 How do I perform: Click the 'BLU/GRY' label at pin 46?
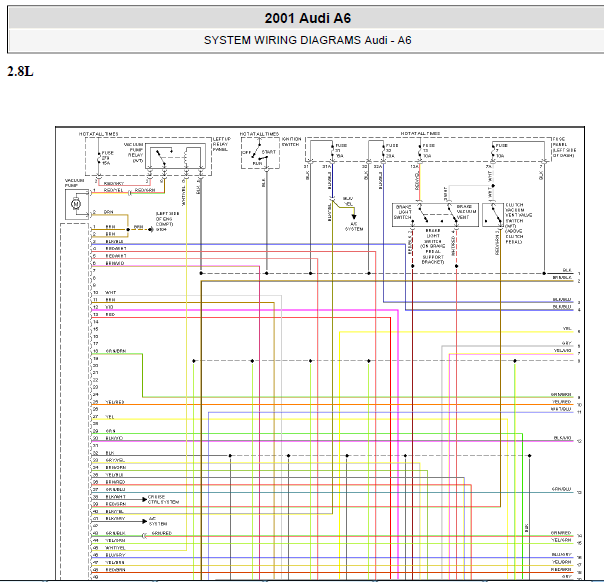[x=115, y=555]
